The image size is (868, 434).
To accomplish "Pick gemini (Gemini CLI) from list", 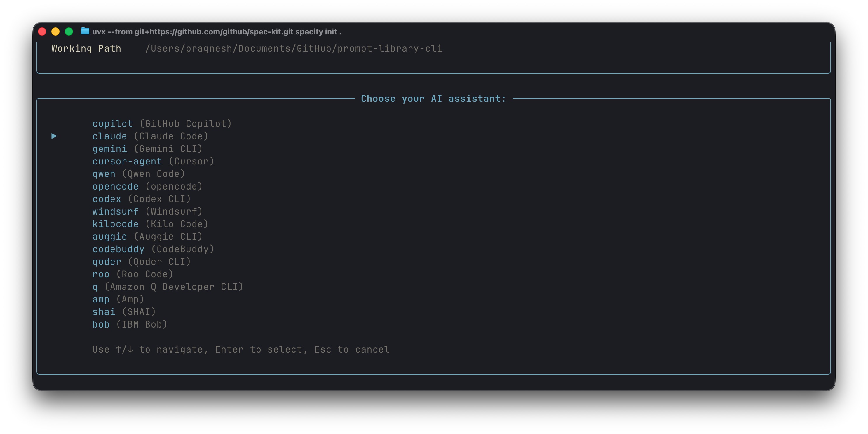I will tap(147, 148).
